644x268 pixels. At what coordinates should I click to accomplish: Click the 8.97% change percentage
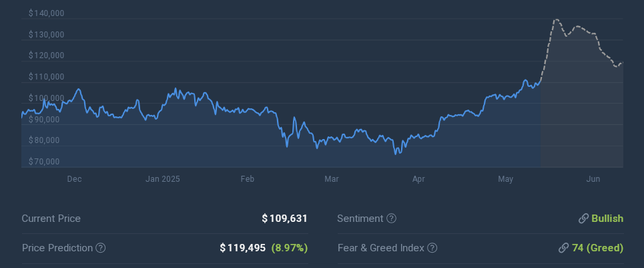coord(289,248)
